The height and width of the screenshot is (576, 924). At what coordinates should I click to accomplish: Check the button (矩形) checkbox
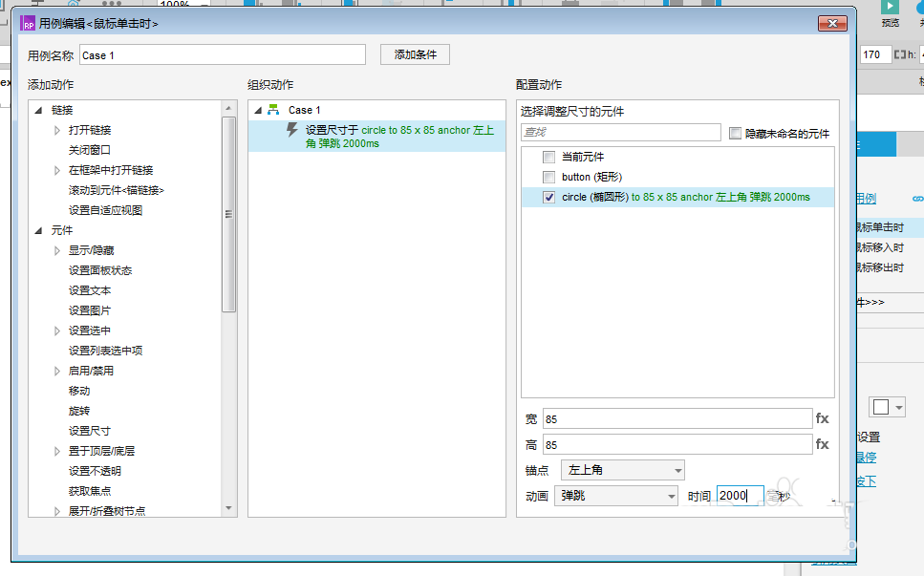tap(548, 178)
